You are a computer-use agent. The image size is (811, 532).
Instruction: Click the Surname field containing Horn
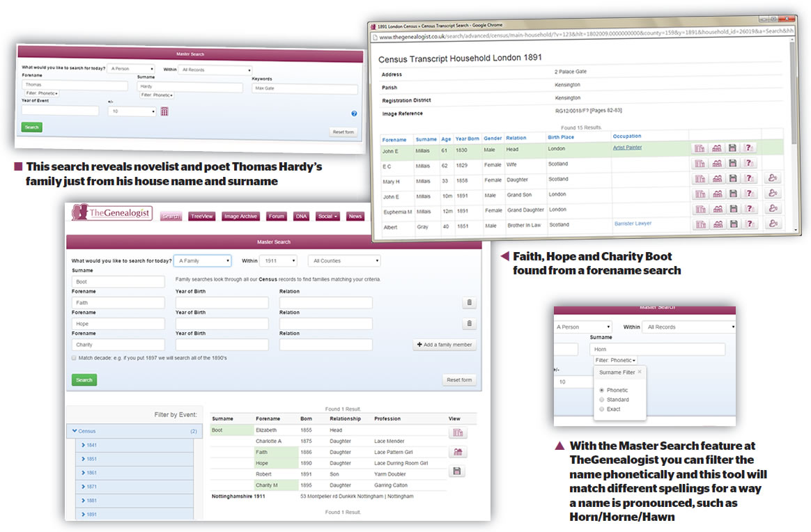point(657,349)
